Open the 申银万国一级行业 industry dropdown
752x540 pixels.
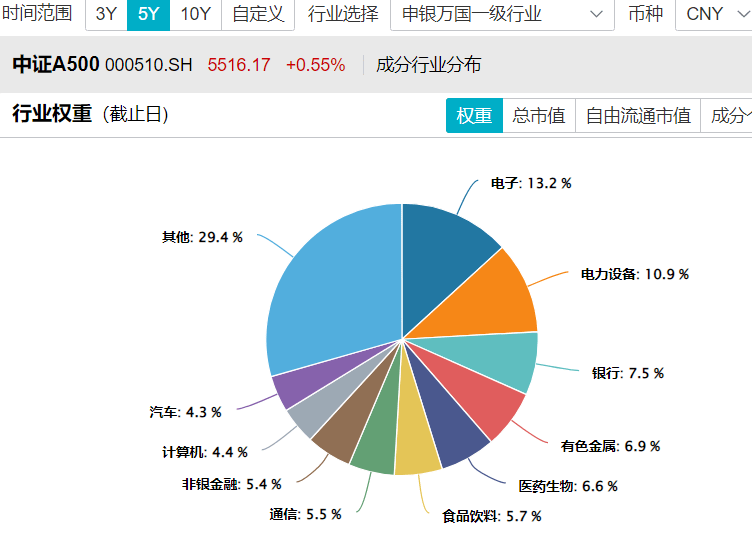point(502,14)
